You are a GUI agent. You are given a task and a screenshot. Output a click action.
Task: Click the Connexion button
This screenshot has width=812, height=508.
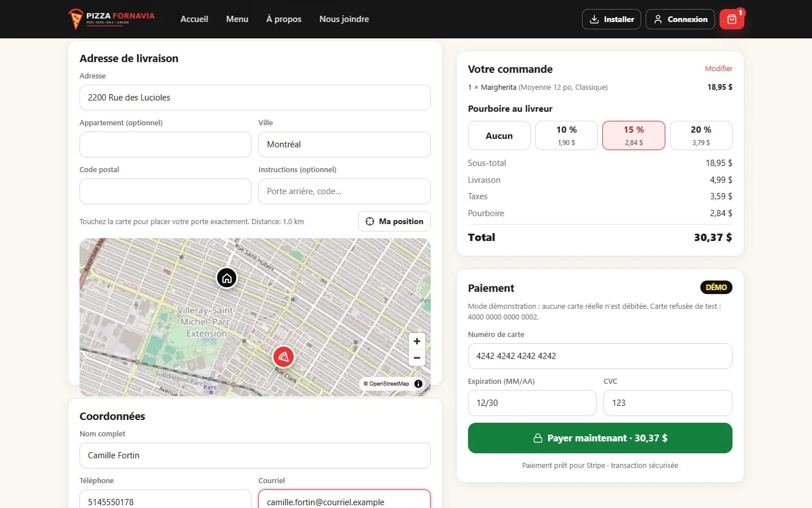point(680,19)
